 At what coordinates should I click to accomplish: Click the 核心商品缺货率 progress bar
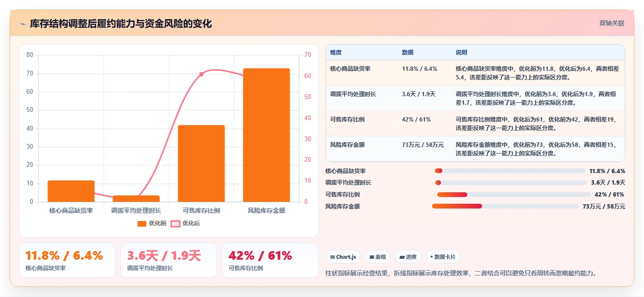[510, 171]
